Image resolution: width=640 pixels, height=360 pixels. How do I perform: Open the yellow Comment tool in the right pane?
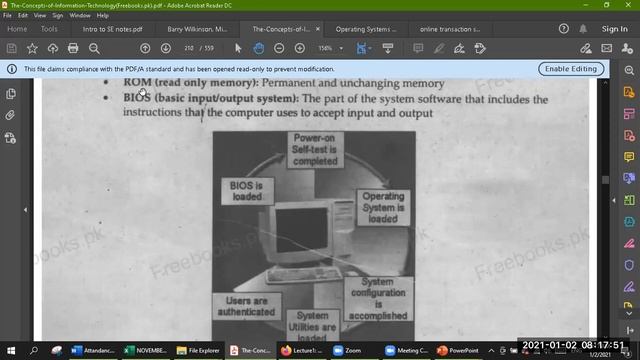tap(629, 157)
